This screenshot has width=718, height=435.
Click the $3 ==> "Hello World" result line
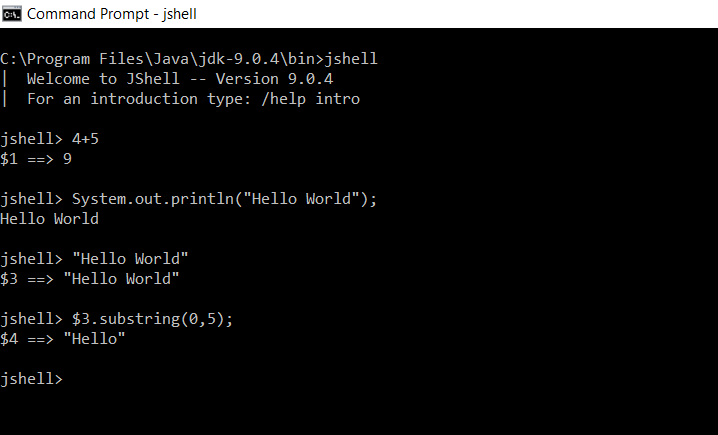(90, 279)
